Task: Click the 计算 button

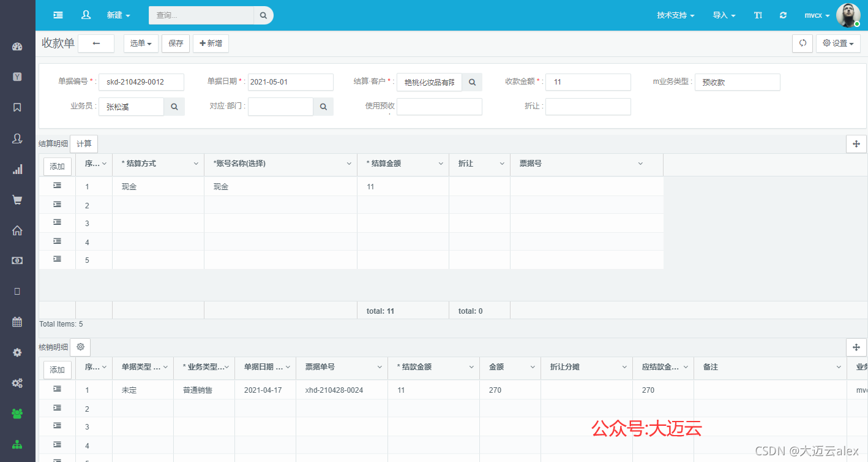Action: click(84, 144)
